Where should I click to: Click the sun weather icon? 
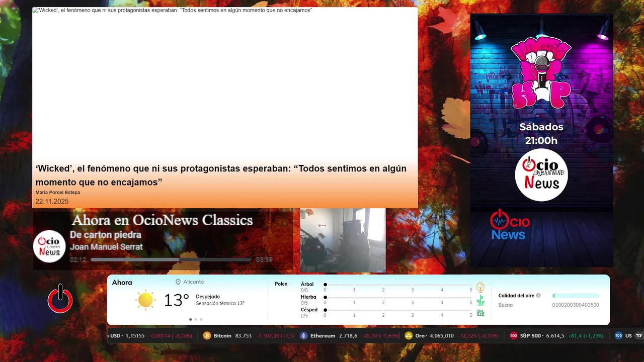click(x=145, y=300)
